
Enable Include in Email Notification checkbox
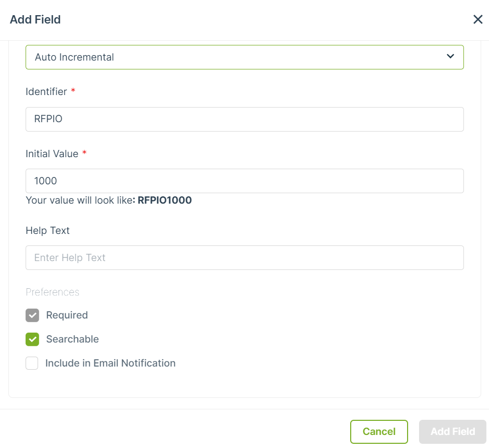(x=32, y=363)
